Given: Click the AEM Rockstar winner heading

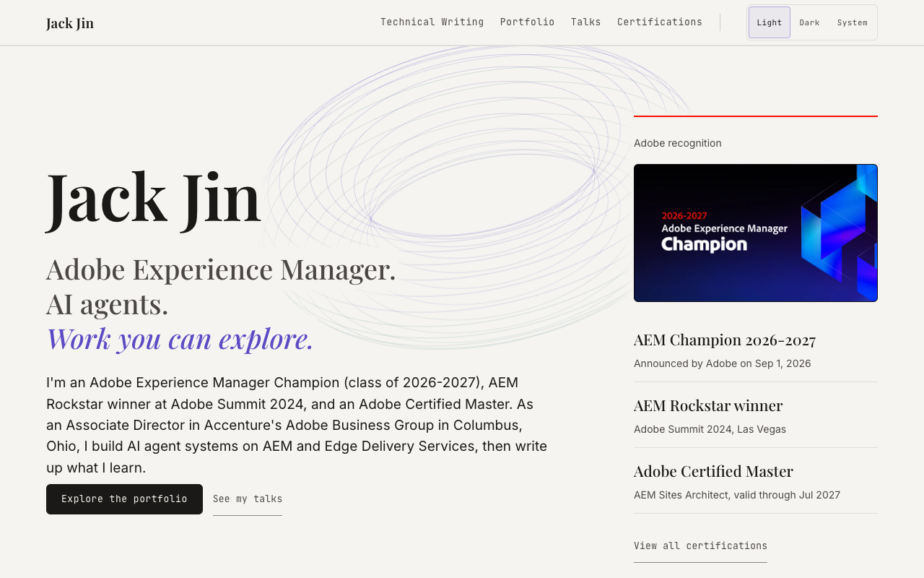Looking at the screenshot, I should coord(708,405).
